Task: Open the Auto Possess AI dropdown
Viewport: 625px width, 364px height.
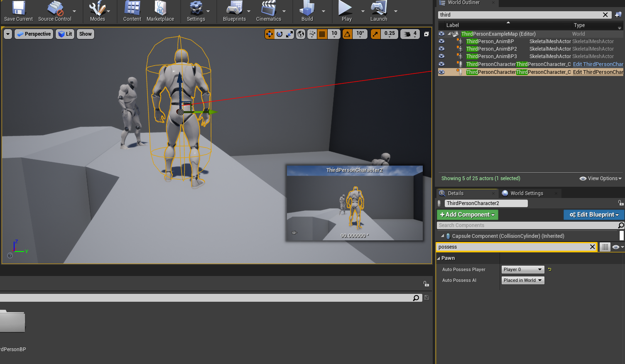Action: pos(522,280)
